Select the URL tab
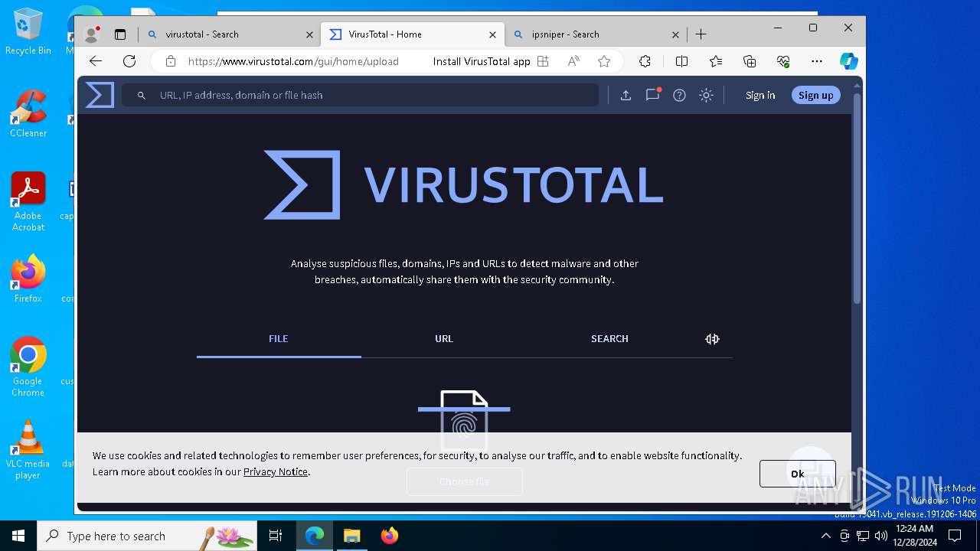The image size is (980, 551). [444, 338]
